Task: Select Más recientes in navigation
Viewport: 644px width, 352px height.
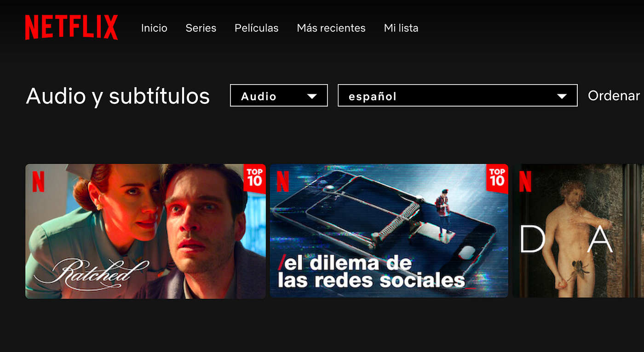Action: point(331,28)
